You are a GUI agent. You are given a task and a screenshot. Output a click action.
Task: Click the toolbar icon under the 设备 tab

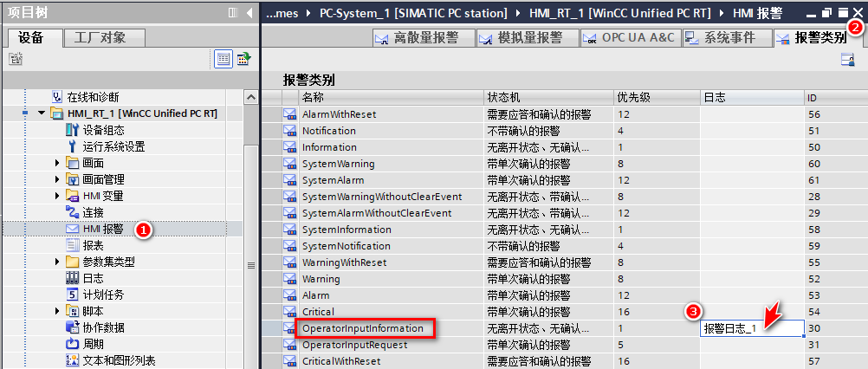[16, 59]
